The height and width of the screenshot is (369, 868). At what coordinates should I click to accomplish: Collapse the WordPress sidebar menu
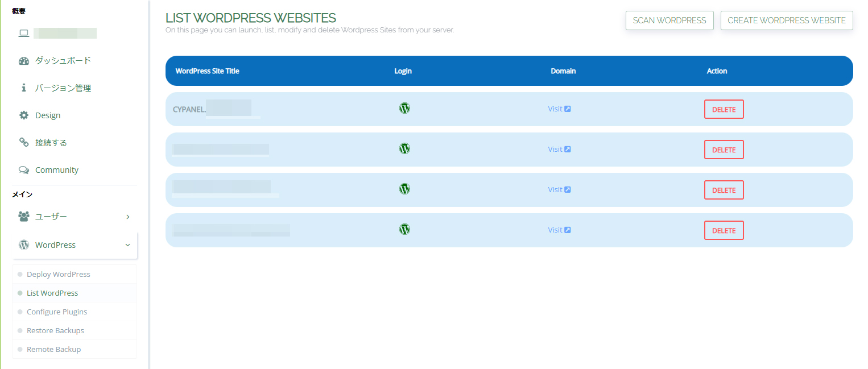tap(75, 245)
